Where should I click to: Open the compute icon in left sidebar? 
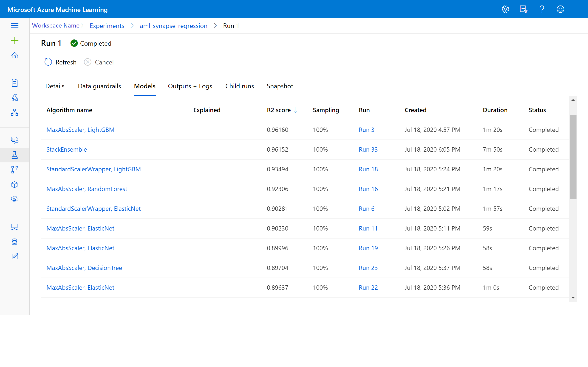(15, 227)
